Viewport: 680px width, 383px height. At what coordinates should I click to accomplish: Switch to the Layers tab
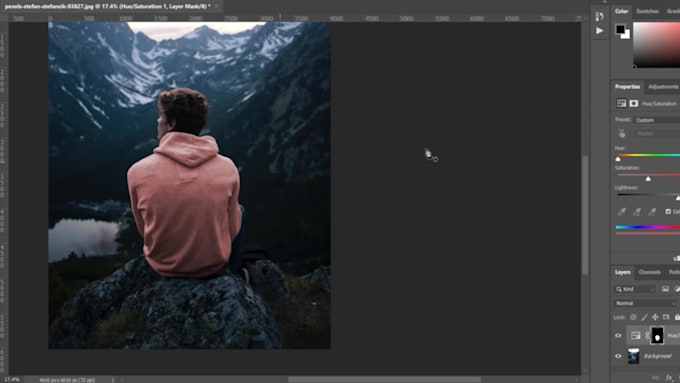coord(622,272)
